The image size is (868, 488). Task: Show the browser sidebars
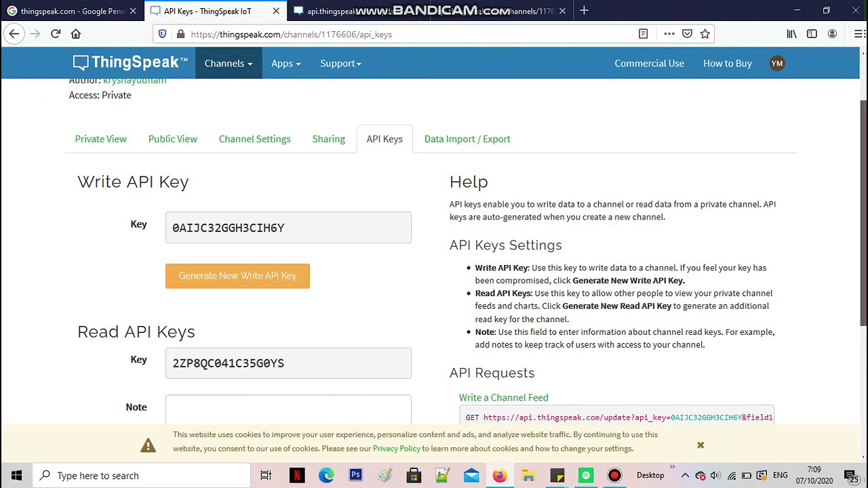(x=812, y=34)
